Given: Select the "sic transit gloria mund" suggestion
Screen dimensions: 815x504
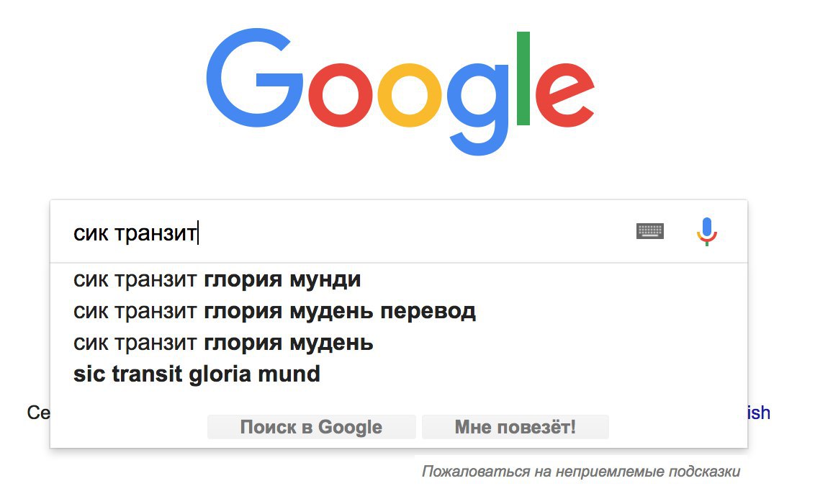Looking at the screenshot, I should [x=197, y=374].
